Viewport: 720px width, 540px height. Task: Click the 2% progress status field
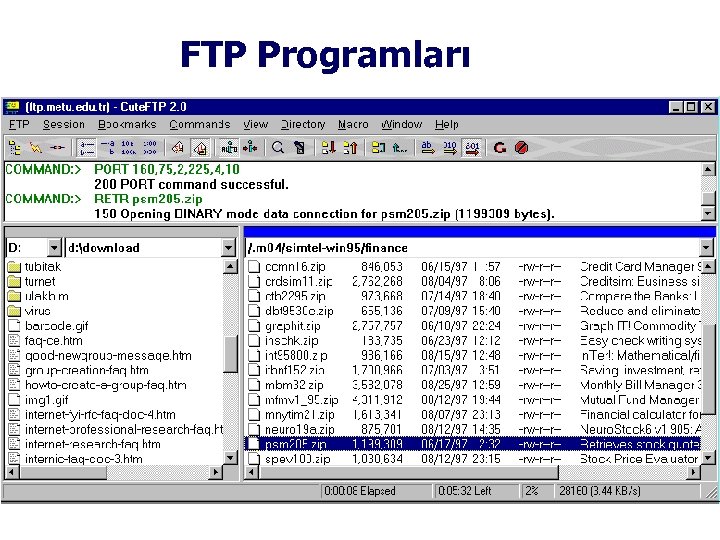[x=536, y=491]
